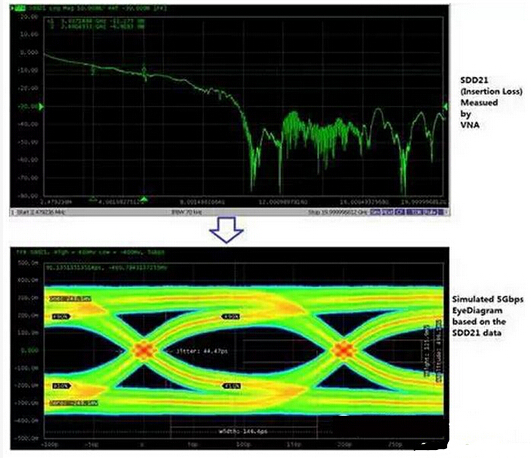Click the Start 2.479236 MHz field in the status bar
This screenshot has height=458, width=531.
tap(38, 212)
